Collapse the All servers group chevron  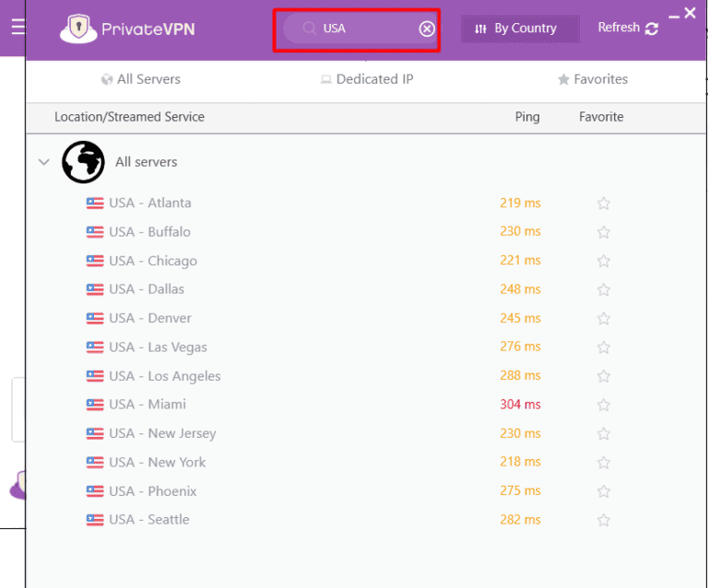(43, 162)
